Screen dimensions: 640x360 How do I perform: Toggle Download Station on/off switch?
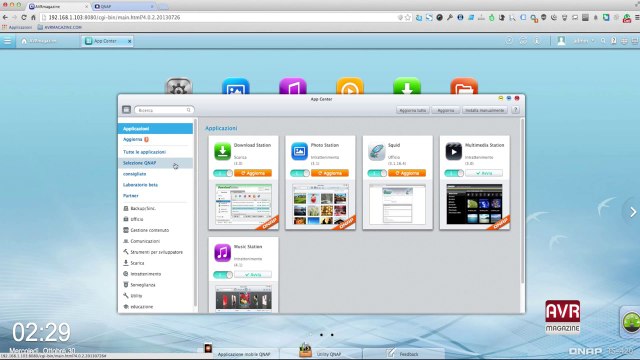pyautogui.click(x=223, y=173)
